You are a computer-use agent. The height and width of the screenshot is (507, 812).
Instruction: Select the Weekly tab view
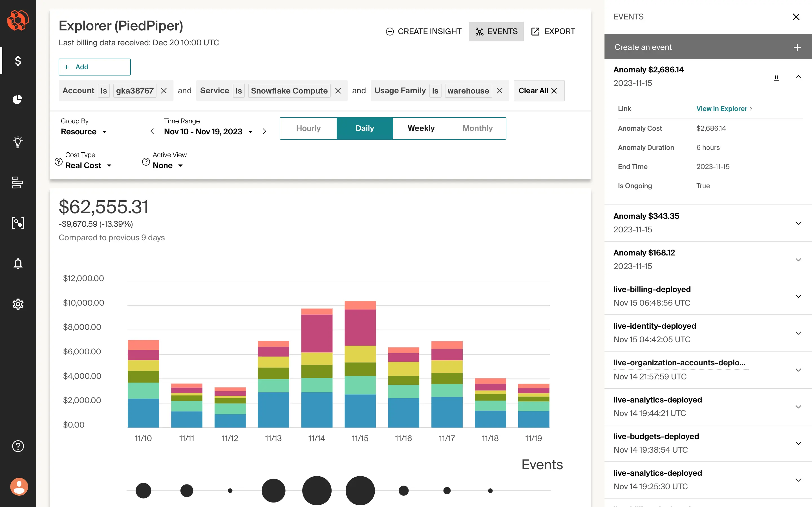[420, 128]
